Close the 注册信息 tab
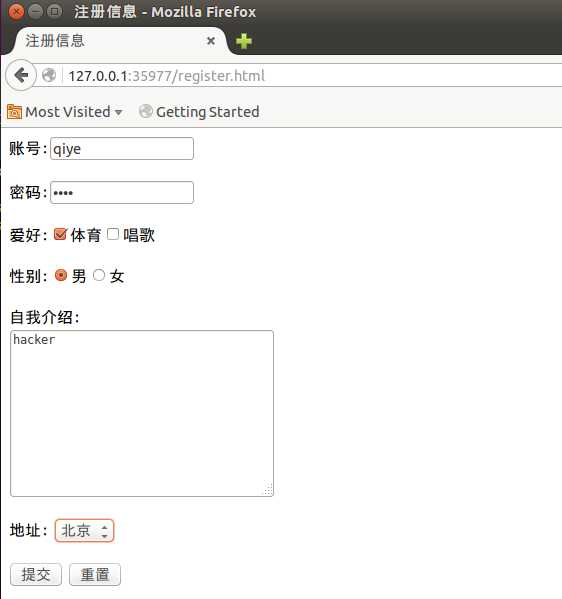562x599 pixels. click(x=211, y=41)
